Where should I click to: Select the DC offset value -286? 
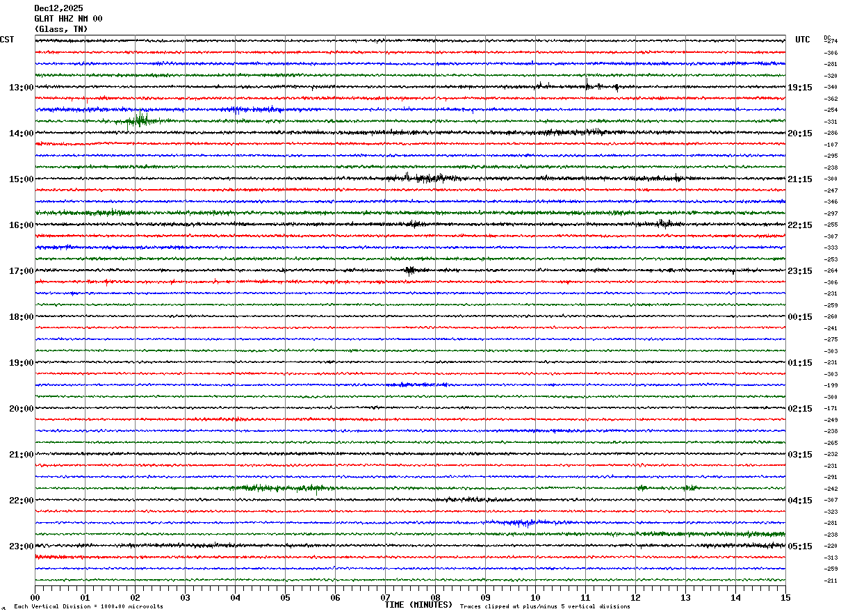831,133
